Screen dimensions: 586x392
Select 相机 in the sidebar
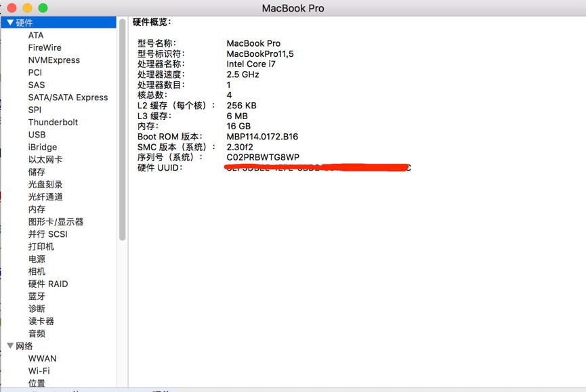(x=37, y=271)
